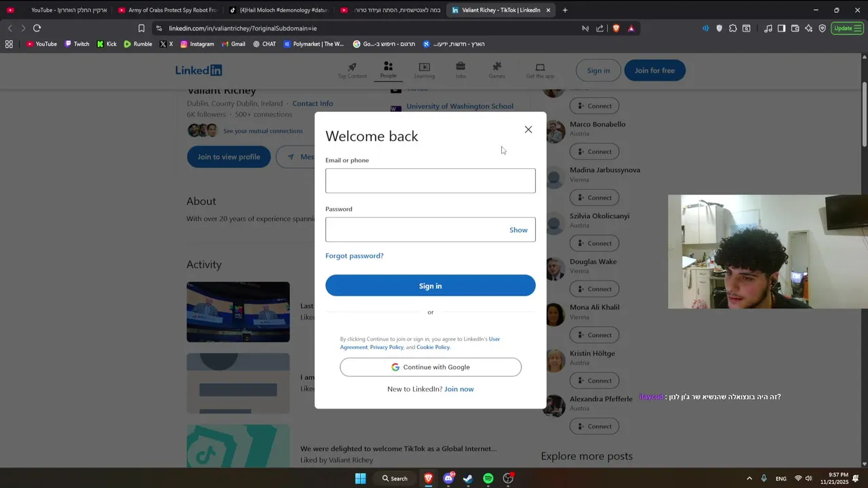Image resolution: width=868 pixels, height=488 pixels.
Task: Open See your mutual connections link
Action: coord(262,131)
